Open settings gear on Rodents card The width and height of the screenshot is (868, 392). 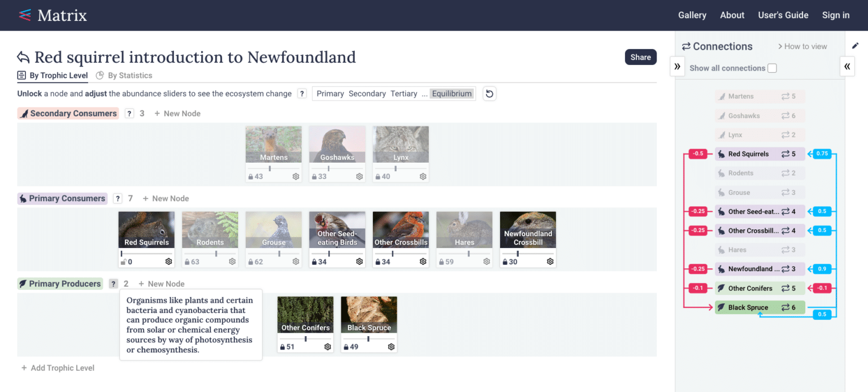(x=232, y=262)
